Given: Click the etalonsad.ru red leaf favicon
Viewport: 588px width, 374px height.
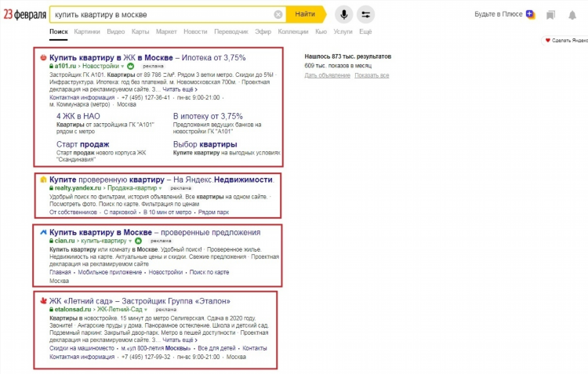Looking at the screenshot, I should 43,301.
